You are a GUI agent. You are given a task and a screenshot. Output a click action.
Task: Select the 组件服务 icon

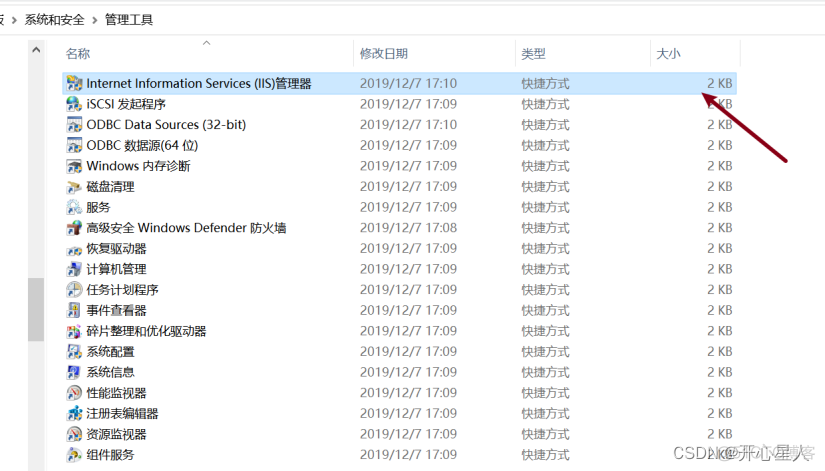click(x=74, y=455)
